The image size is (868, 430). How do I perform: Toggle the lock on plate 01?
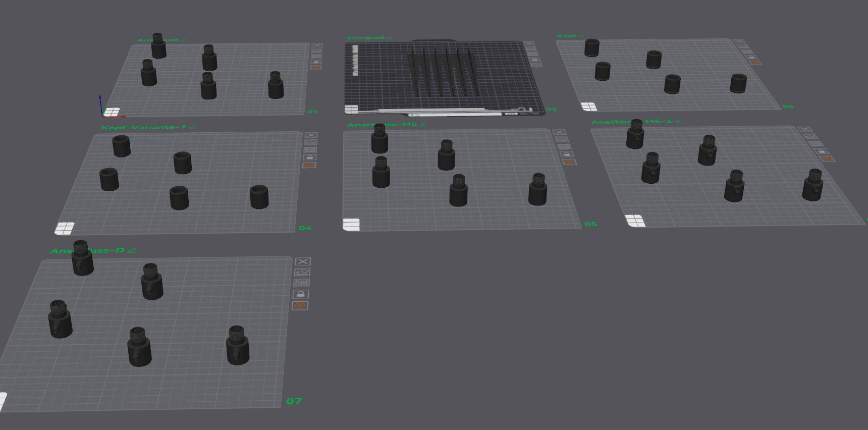[x=316, y=62]
